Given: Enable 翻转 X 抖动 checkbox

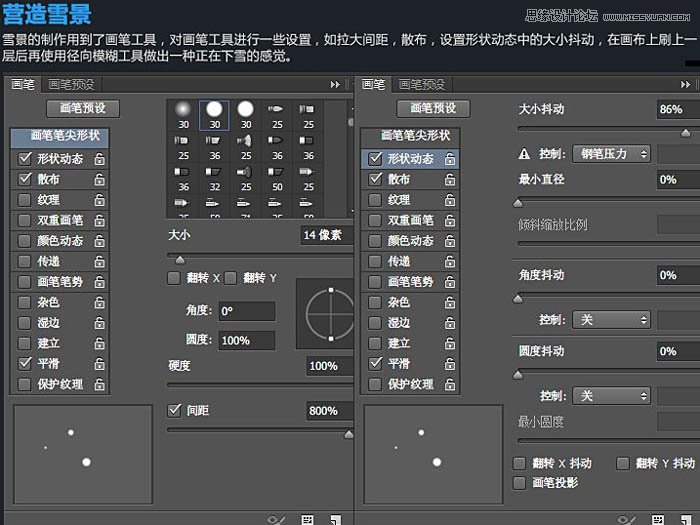Looking at the screenshot, I should click(x=519, y=463).
